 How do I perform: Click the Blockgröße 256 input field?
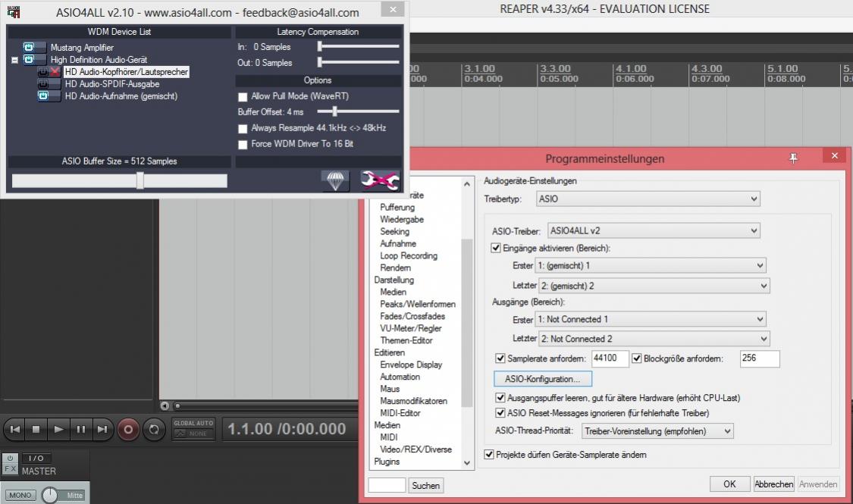coord(760,358)
